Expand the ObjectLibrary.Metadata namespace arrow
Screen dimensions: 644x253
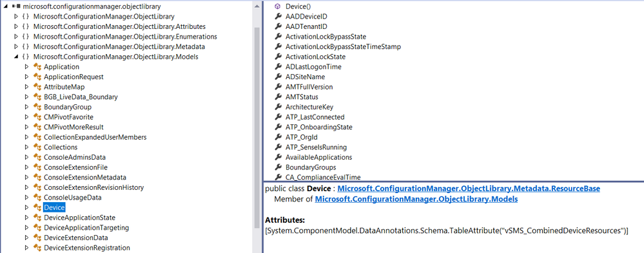(16, 47)
